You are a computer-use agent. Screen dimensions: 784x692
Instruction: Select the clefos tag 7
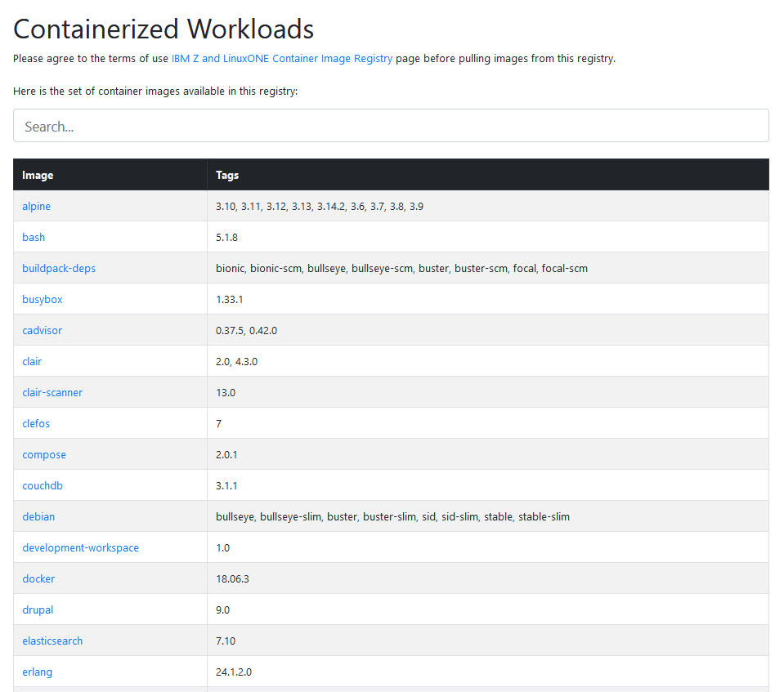pos(218,423)
